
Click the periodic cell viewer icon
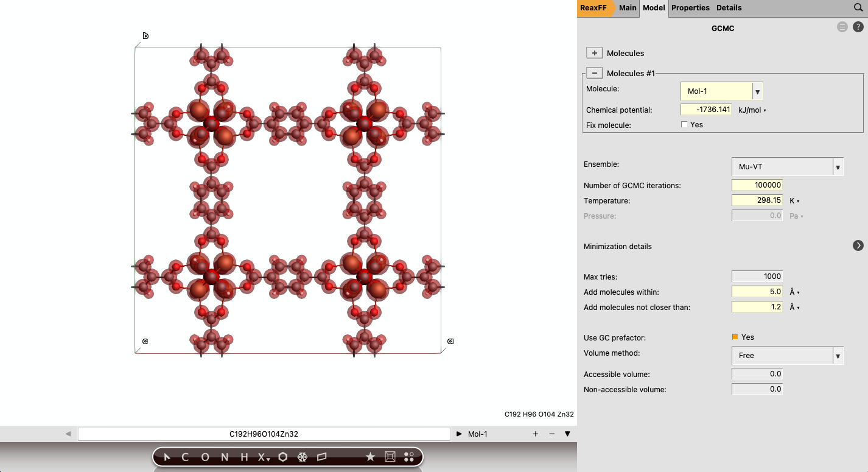tap(390, 456)
